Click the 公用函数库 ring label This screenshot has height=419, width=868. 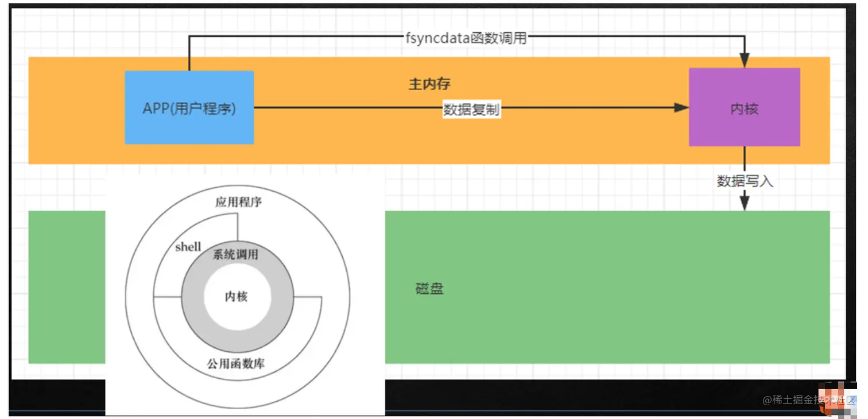pyautogui.click(x=236, y=363)
